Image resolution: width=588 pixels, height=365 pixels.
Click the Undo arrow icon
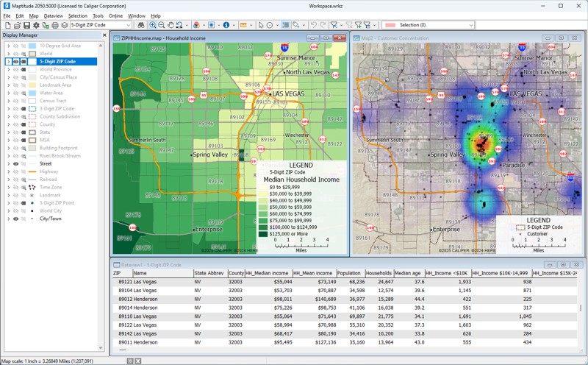(314, 25)
